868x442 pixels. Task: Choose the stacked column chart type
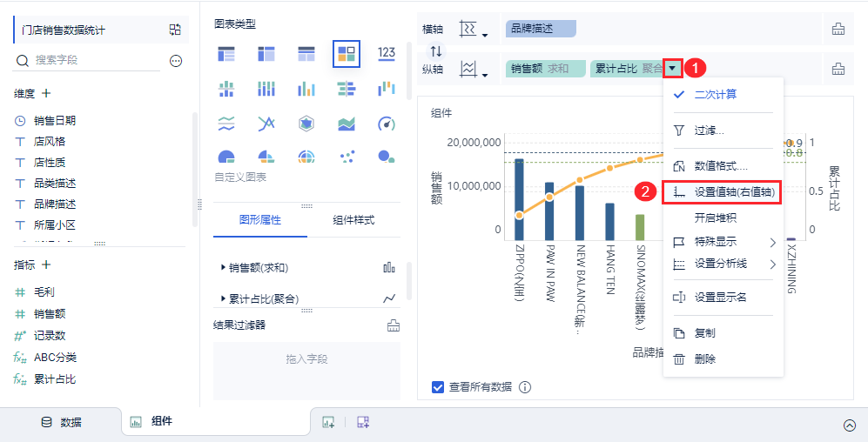[x=266, y=89]
